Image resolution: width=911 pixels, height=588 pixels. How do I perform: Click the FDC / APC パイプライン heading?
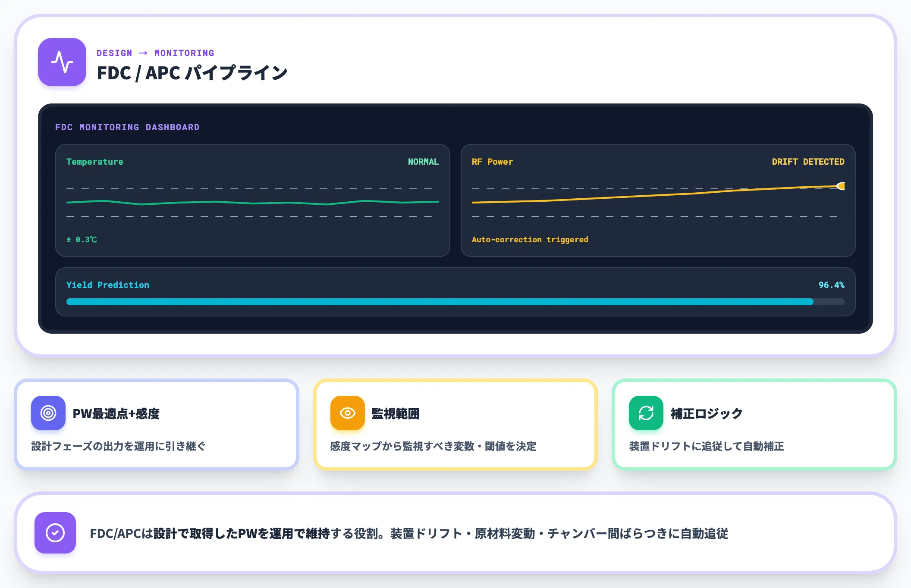(192, 73)
